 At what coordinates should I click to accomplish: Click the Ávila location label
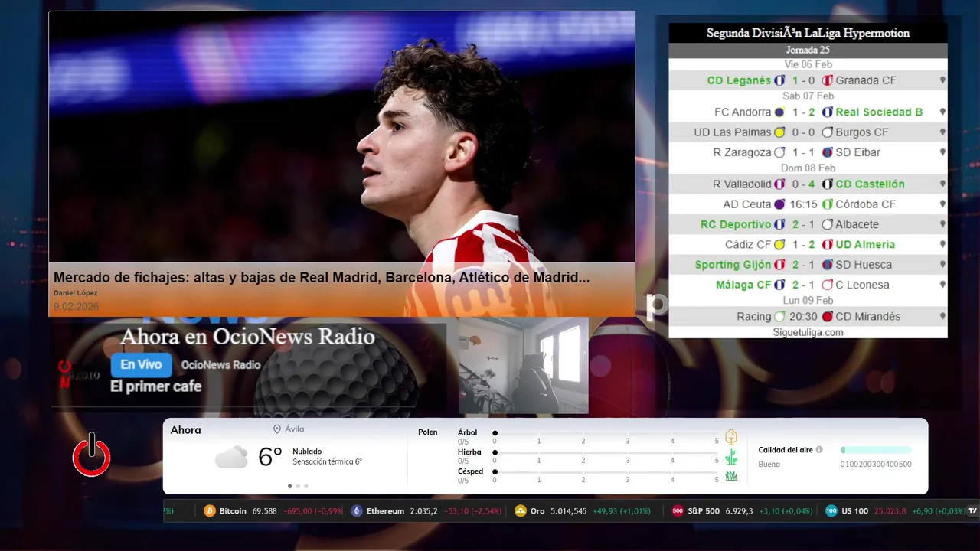click(x=295, y=429)
